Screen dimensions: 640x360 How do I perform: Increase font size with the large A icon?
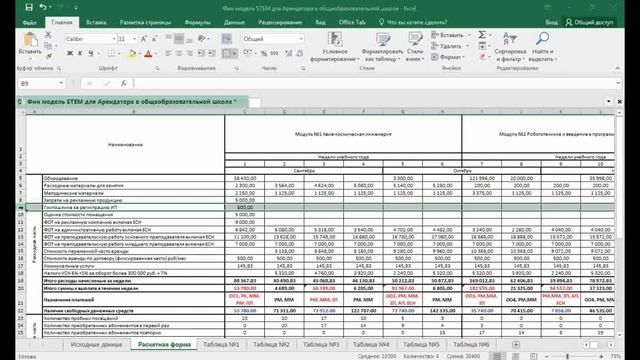coord(144,39)
